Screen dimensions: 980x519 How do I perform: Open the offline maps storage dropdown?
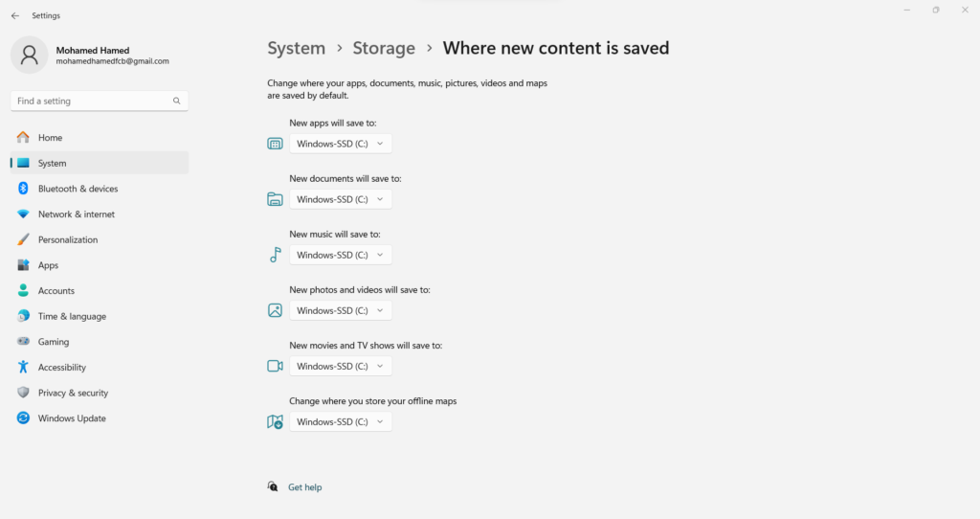tap(341, 421)
